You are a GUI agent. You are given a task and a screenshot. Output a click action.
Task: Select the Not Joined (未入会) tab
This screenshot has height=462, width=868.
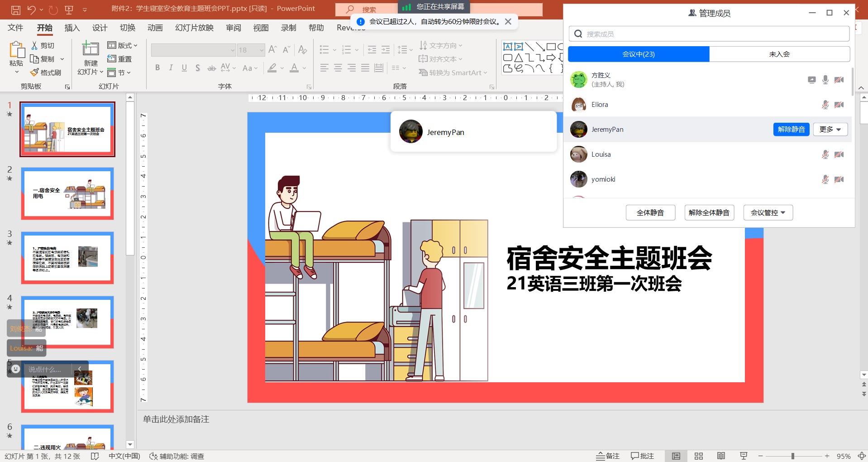[x=779, y=54]
